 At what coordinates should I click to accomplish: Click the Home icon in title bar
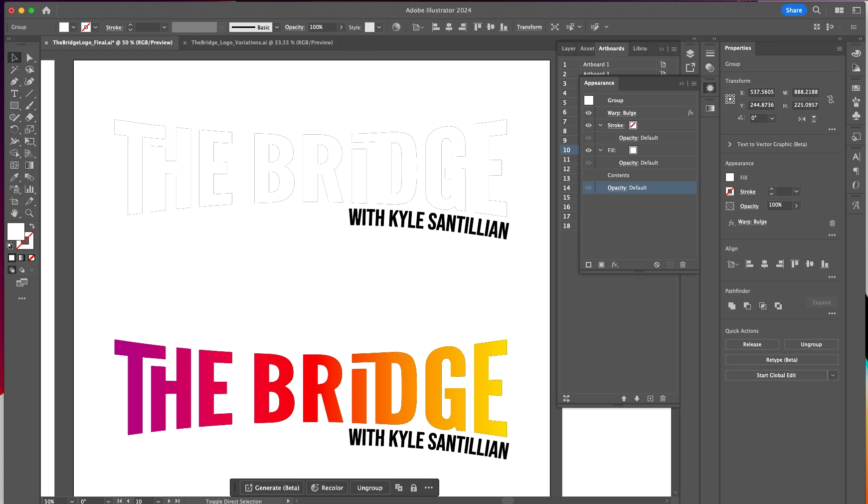[46, 10]
